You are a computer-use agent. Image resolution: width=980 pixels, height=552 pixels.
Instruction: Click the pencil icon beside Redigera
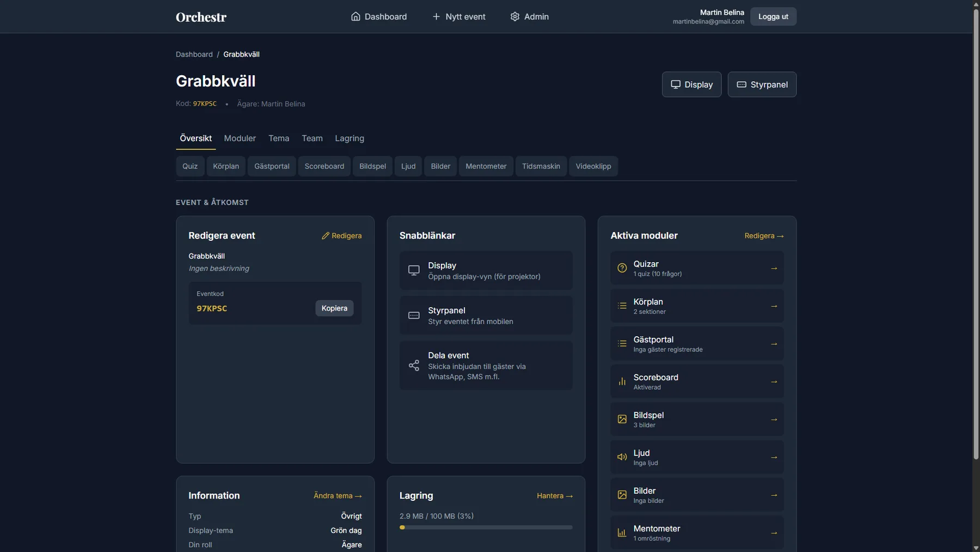[x=326, y=236]
